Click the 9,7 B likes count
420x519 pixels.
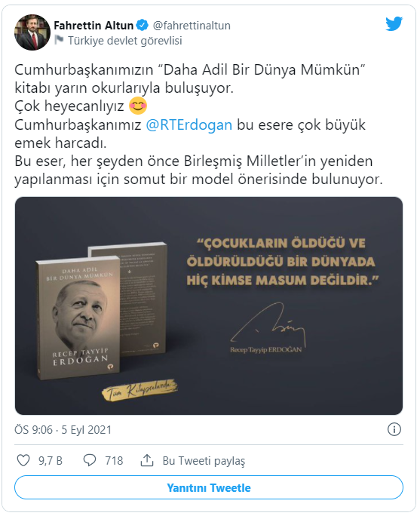(51, 461)
